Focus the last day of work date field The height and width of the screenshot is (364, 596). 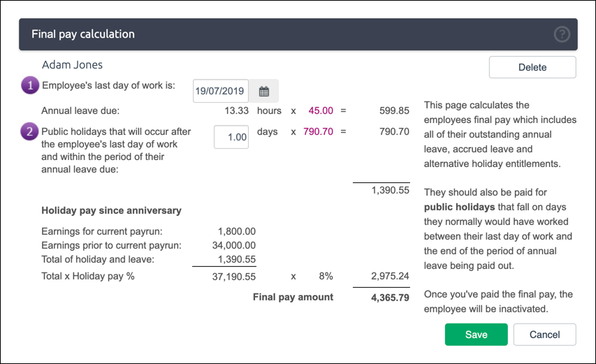[220, 91]
